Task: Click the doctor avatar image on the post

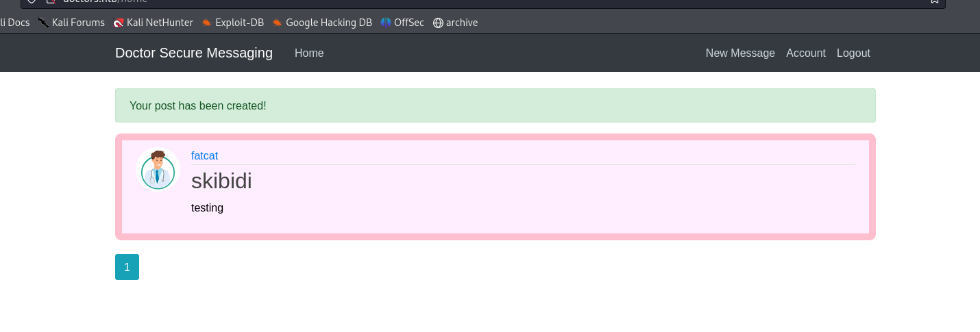Action: click(x=158, y=170)
